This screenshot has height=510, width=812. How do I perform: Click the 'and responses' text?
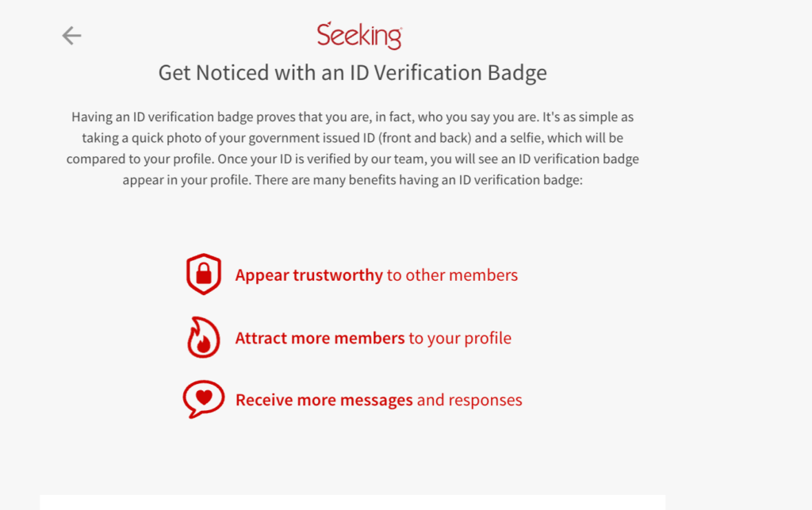click(x=469, y=400)
